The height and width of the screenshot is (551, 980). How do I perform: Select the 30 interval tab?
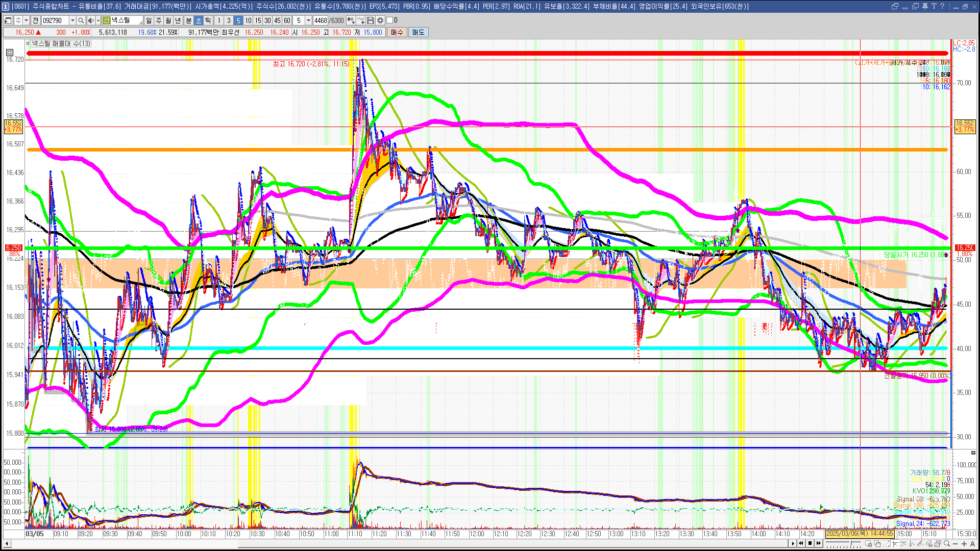267,20
